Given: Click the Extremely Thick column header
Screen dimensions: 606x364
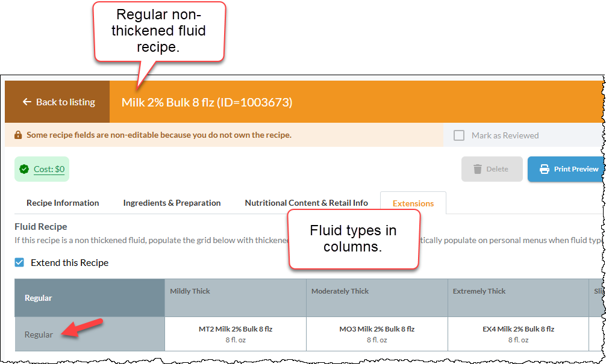Looking at the screenshot, I should point(518,298).
